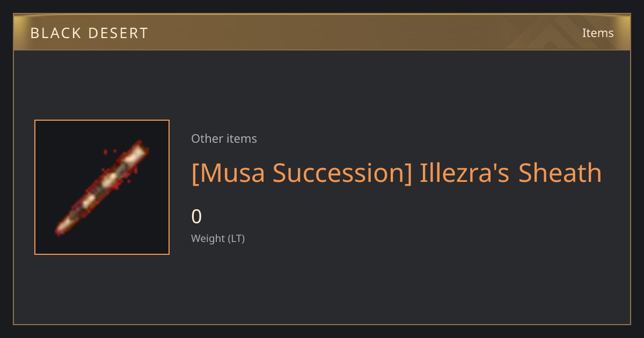The height and width of the screenshot is (338, 644).
Task: Select the word "Sheath" in the title
Action: click(560, 173)
